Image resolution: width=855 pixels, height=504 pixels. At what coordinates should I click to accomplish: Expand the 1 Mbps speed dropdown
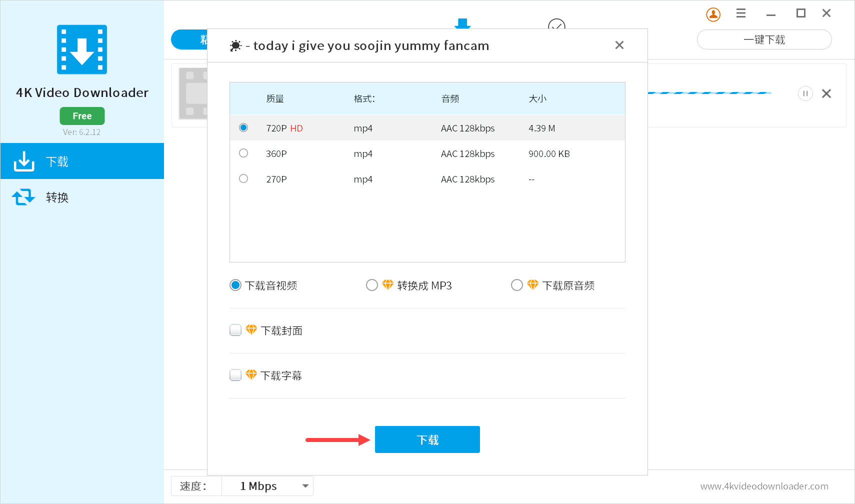click(x=267, y=486)
